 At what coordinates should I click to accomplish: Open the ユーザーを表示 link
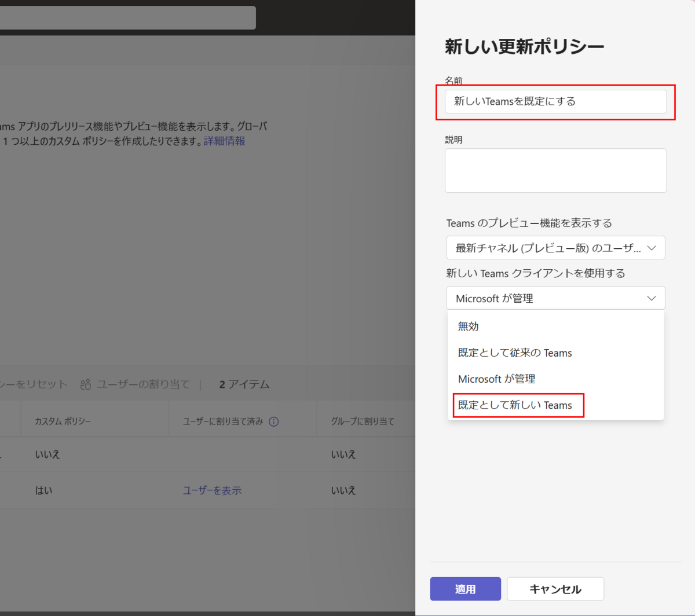coord(212,490)
